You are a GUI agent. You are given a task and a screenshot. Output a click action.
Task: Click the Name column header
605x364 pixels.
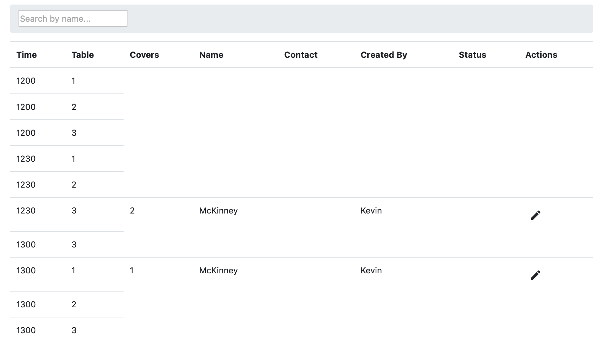click(x=211, y=55)
